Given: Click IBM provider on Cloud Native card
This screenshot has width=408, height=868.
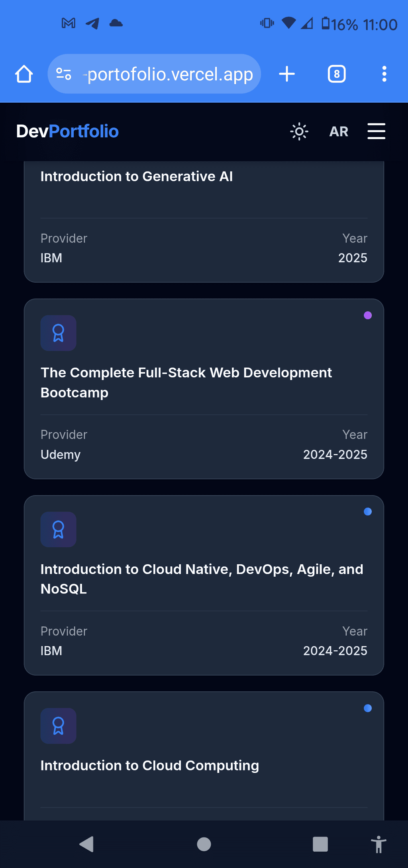Looking at the screenshot, I should tap(51, 651).
